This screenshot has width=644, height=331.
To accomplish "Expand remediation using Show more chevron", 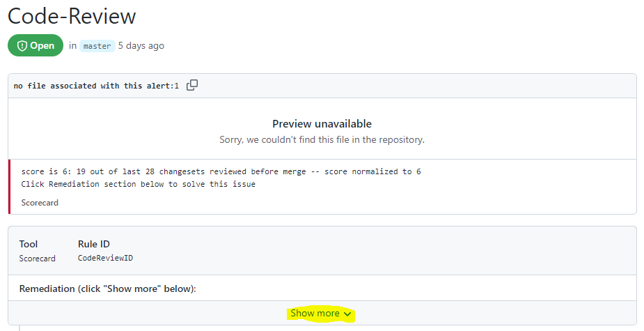I will pos(347,314).
